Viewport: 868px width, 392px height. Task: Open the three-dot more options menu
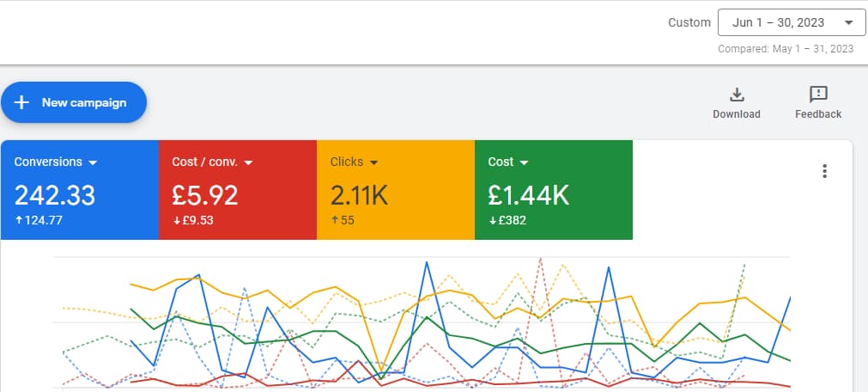824,171
